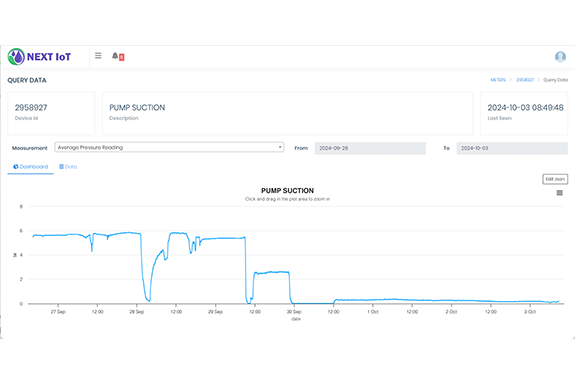The height and width of the screenshot is (385, 575).
Task: Click Query Data breadcrumb text
Action: tap(555, 80)
